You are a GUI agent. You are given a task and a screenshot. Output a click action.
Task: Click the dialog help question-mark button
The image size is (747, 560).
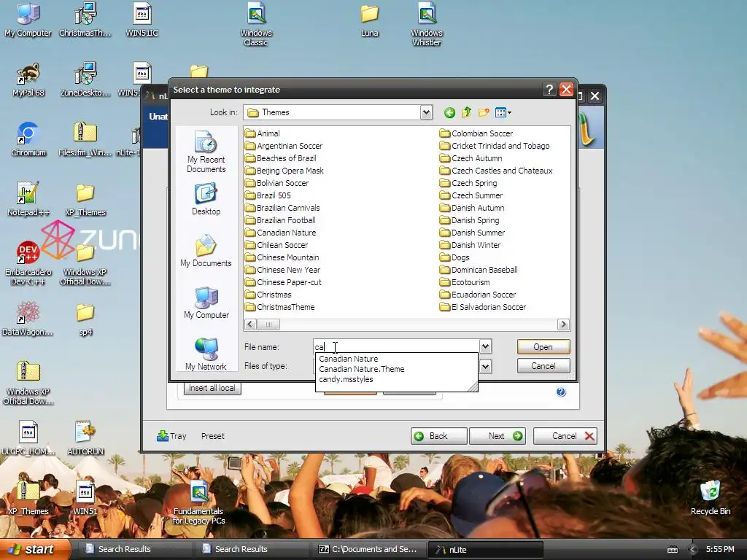click(549, 90)
